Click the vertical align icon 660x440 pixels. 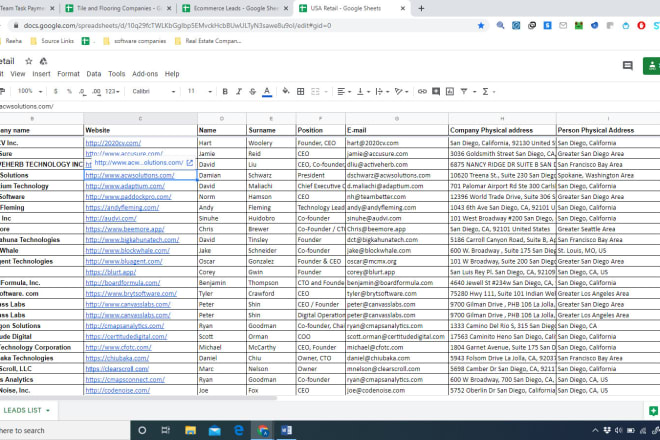point(360,91)
